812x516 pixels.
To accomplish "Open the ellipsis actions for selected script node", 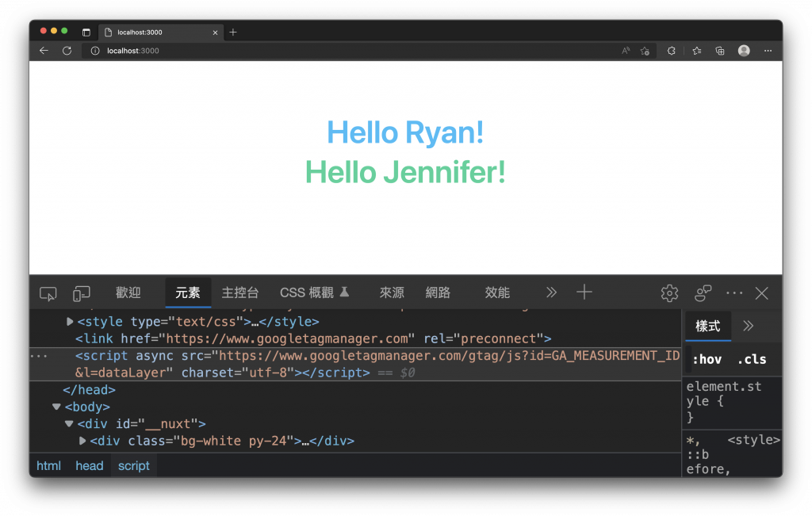I will pos(39,357).
